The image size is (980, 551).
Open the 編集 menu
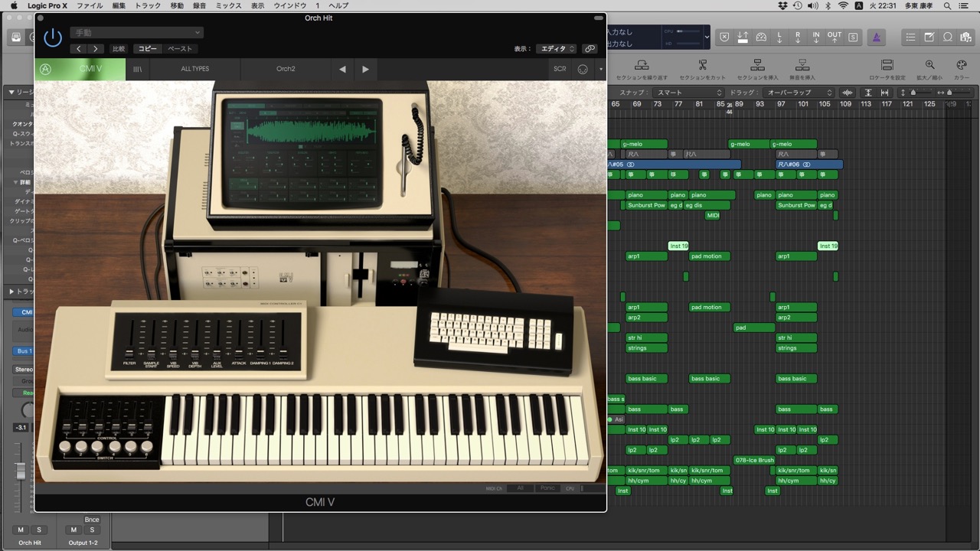(x=119, y=5)
